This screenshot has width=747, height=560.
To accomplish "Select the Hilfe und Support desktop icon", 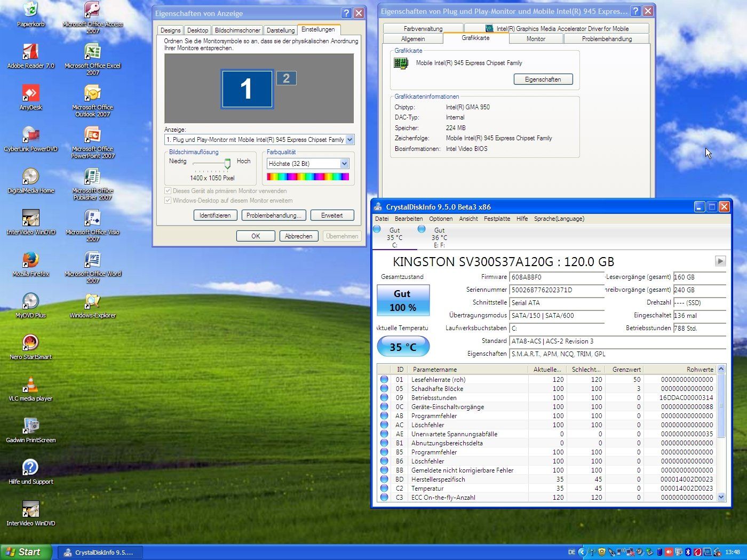I will pos(30,471).
